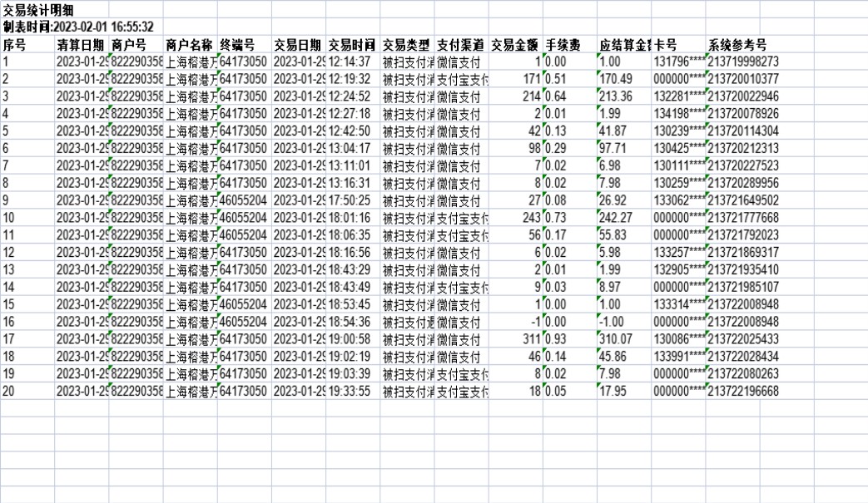868x503 pixels.
Task: Click the 支付渠道 header cell
Action: click(x=460, y=45)
